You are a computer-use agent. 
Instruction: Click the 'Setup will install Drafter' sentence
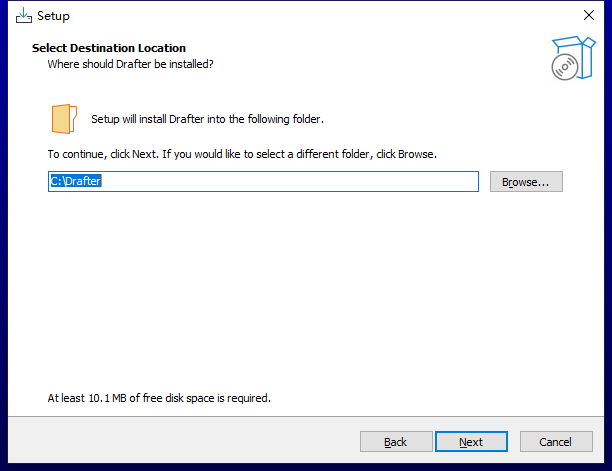coord(207,119)
